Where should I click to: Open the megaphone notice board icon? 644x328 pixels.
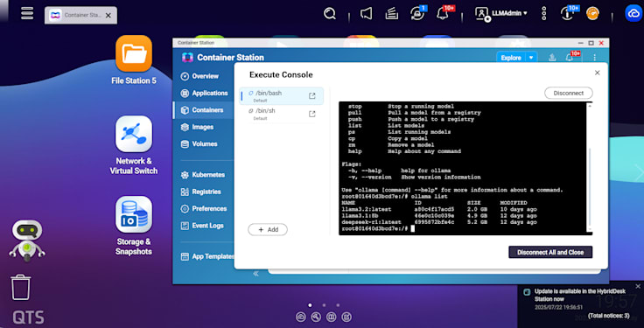coord(366,13)
